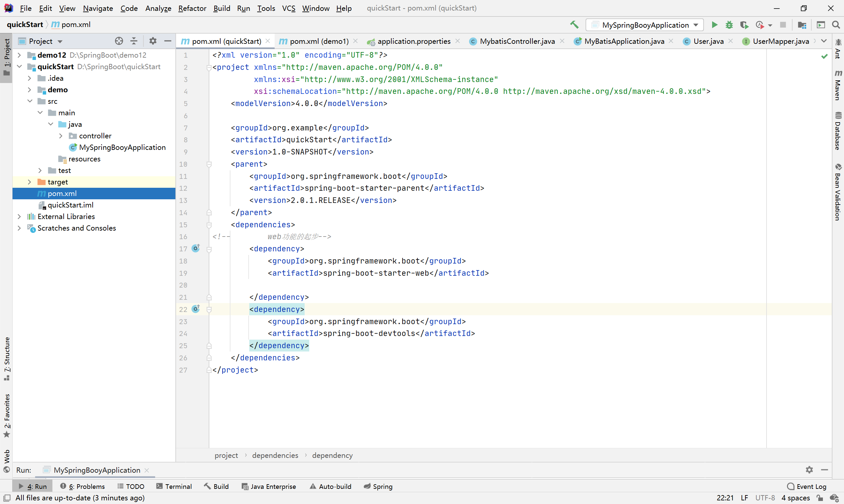Viewport: 844px width, 504px height.
Task: Click UTF-8 encoding in status bar
Action: 765,498
